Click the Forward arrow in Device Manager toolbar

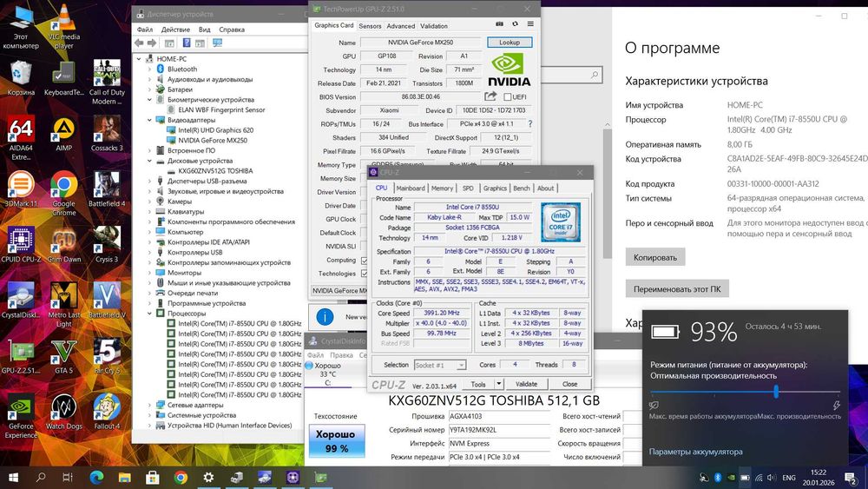pos(152,43)
